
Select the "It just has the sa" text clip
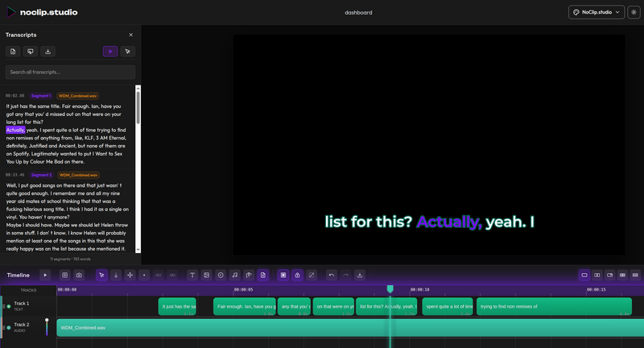tap(177, 306)
